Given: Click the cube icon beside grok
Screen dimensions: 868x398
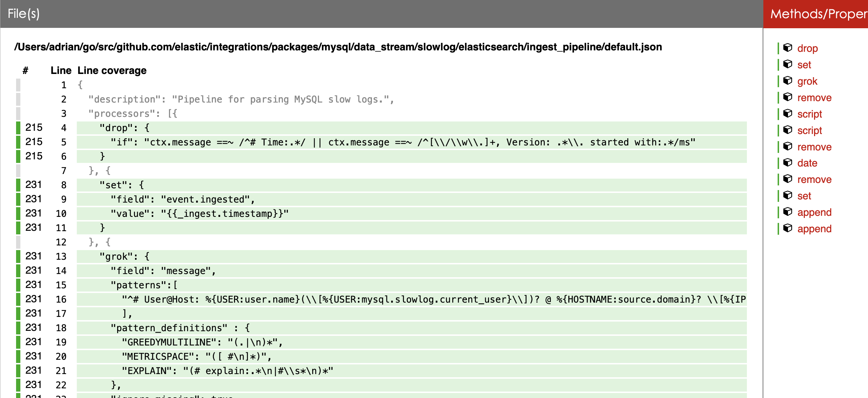Looking at the screenshot, I should 788,81.
